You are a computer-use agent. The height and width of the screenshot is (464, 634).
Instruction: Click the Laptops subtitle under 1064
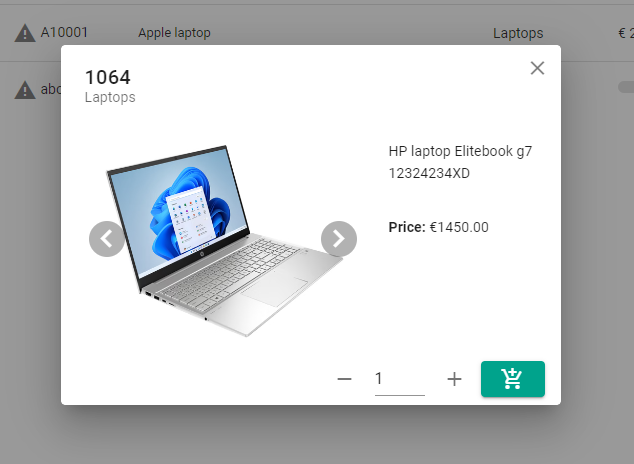(110, 97)
